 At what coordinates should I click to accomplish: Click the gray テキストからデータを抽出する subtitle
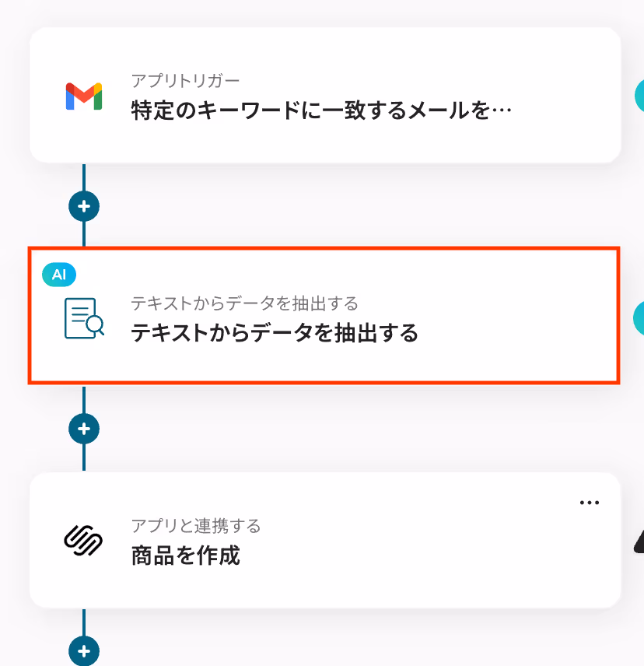244,303
